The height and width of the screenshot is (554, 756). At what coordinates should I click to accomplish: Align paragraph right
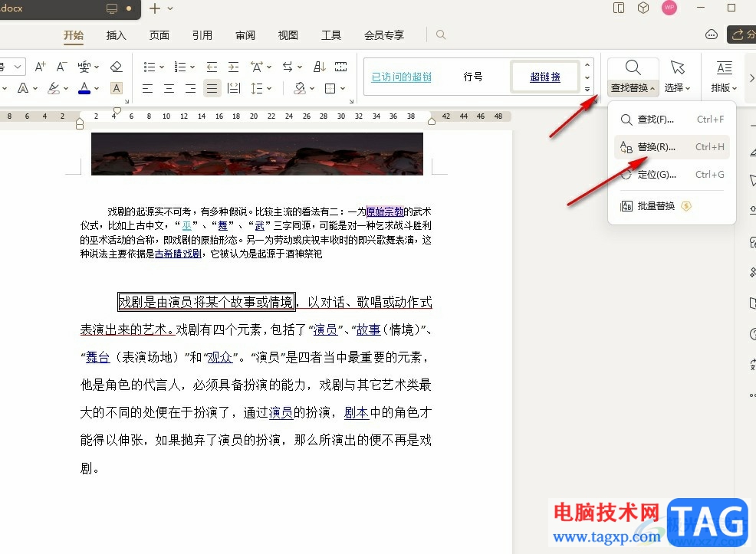pos(191,89)
